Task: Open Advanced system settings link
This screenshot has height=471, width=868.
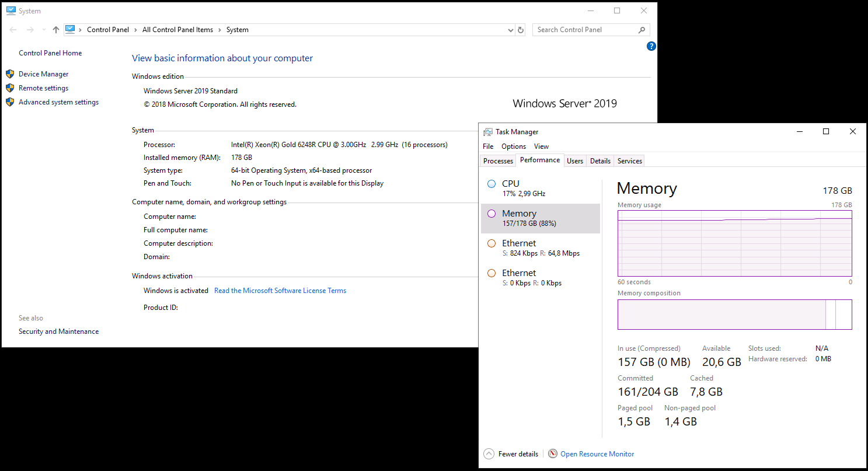Action: 58,102
